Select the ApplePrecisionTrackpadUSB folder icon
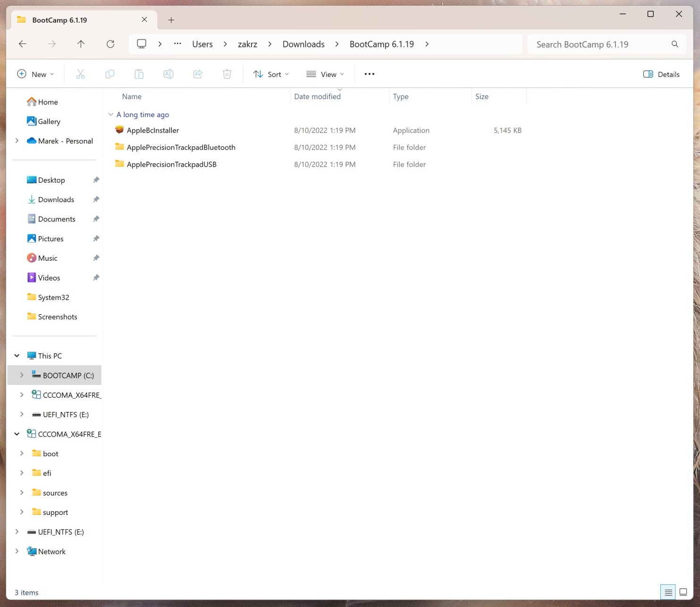The width and height of the screenshot is (700, 607). pos(119,164)
